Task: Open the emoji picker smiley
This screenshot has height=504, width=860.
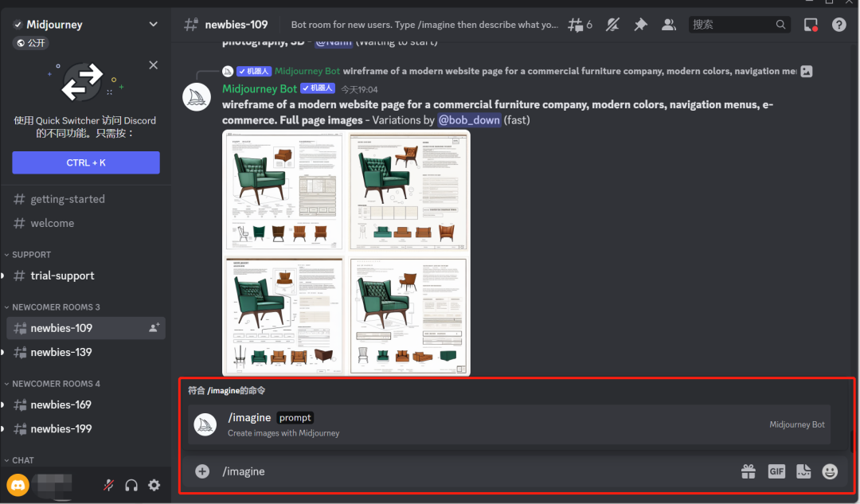Action: tap(830, 471)
